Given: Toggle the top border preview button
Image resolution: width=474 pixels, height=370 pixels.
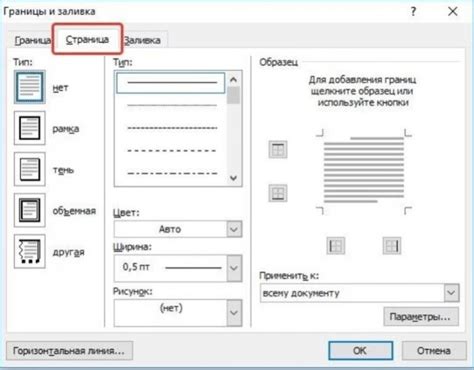Looking at the screenshot, I should coord(278,149).
